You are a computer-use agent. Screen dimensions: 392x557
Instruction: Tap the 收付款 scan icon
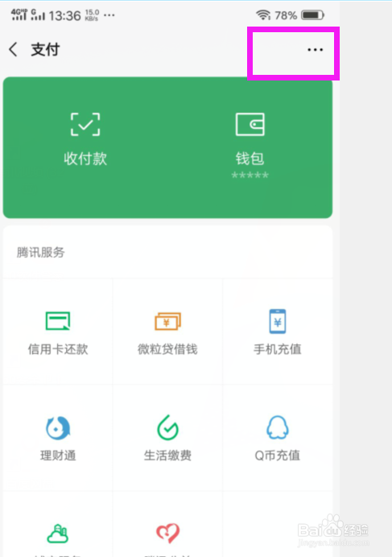point(85,124)
